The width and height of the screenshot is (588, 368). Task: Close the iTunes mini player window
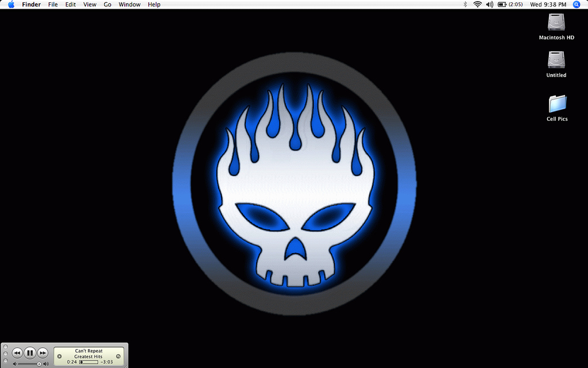tap(5, 347)
